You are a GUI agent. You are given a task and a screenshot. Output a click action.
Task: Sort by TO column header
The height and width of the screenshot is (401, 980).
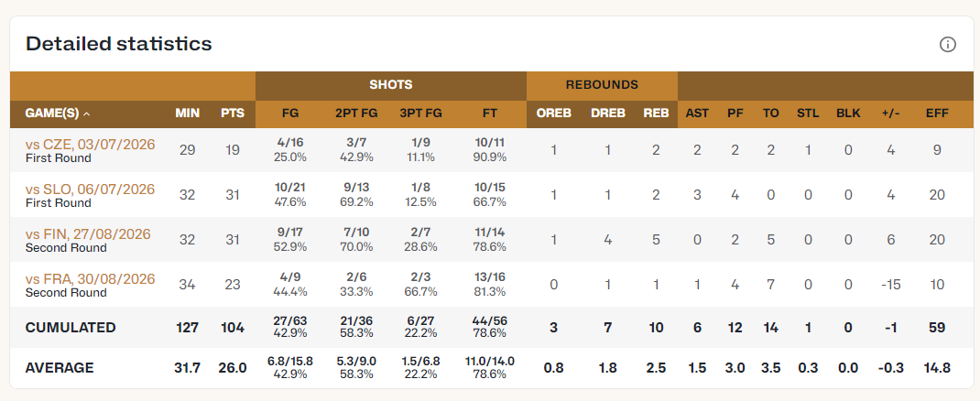coord(770,114)
